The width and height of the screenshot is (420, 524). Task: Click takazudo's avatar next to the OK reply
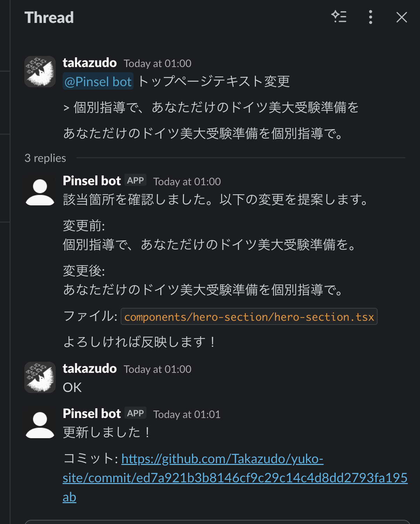(x=40, y=377)
